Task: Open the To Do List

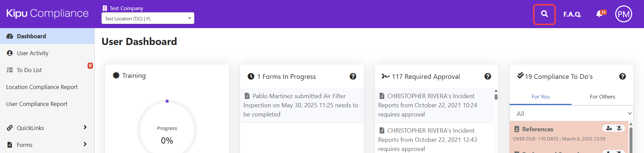Action: pyautogui.click(x=29, y=70)
